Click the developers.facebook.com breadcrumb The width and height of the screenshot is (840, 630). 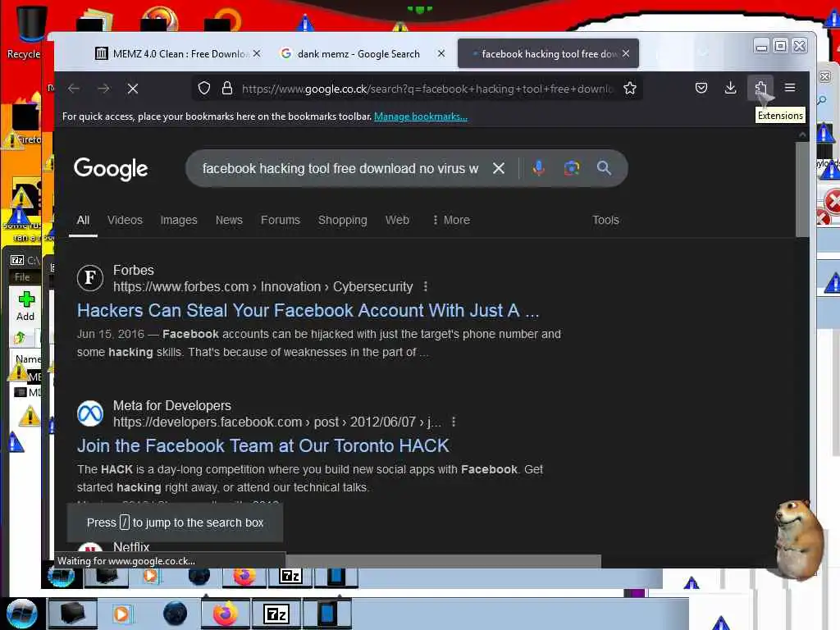pyautogui.click(x=277, y=422)
